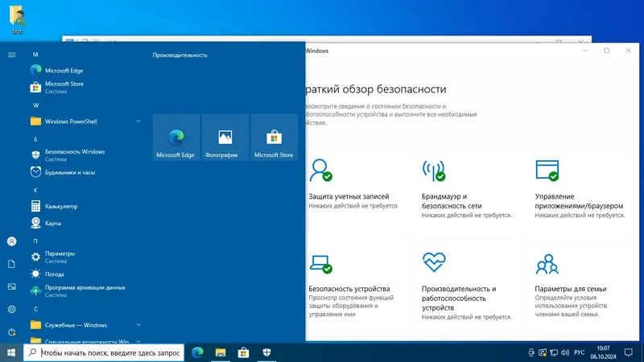Click the Microsoft Edge tile
The image size is (644, 362).
click(x=176, y=138)
